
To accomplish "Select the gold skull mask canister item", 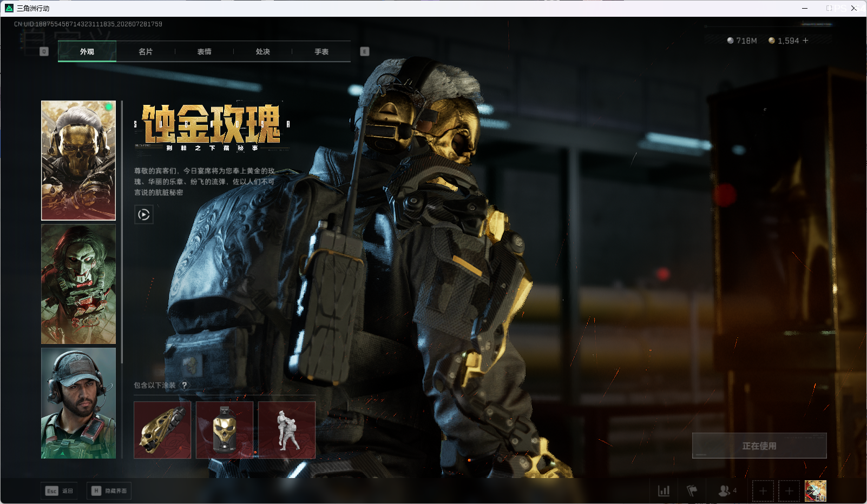I will coord(225,430).
